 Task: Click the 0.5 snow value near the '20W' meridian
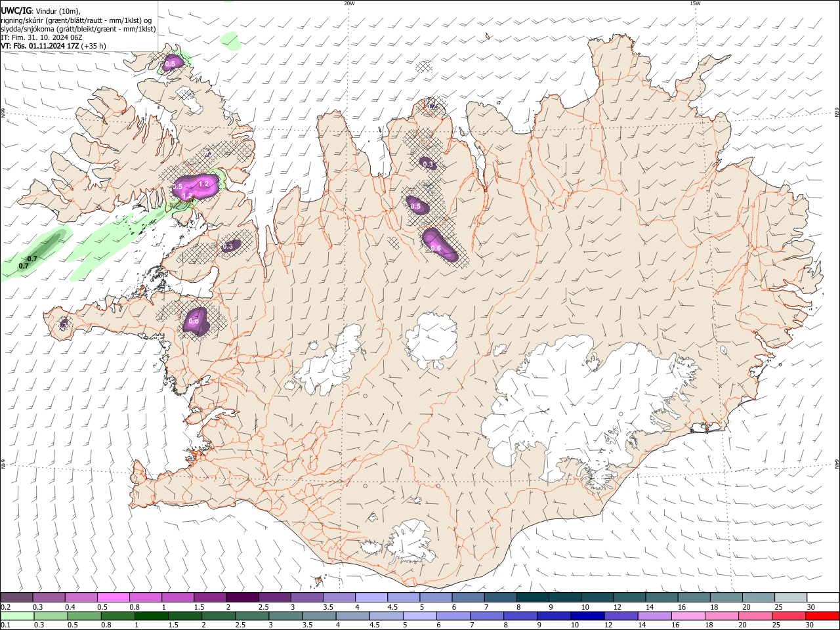(415, 206)
